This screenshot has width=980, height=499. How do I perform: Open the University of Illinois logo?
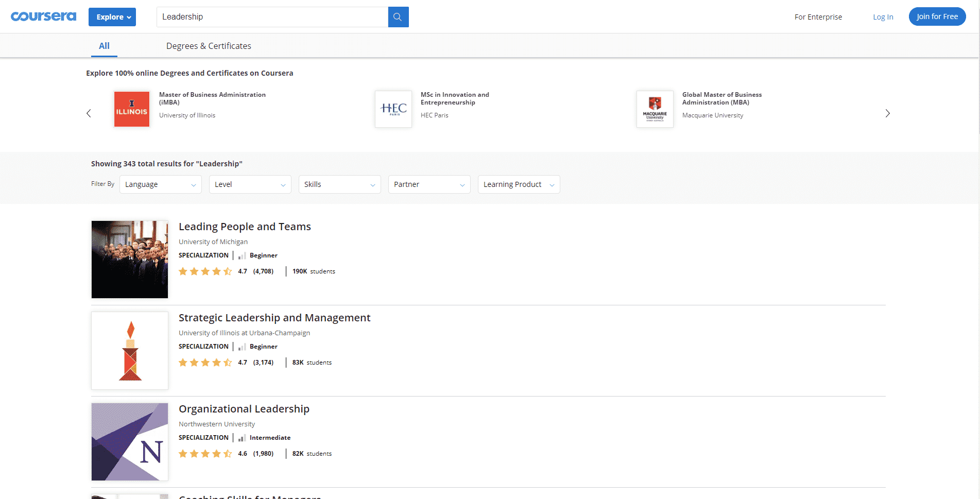[132, 109]
